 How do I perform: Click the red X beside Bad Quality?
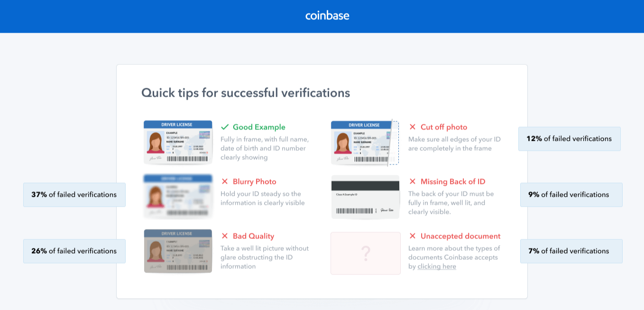tap(225, 236)
